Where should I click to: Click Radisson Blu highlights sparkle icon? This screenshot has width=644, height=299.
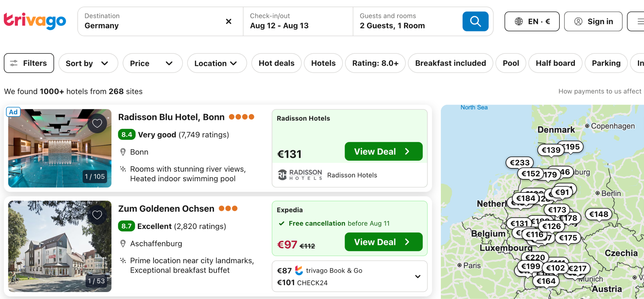pyautogui.click(x=123, y=169)
